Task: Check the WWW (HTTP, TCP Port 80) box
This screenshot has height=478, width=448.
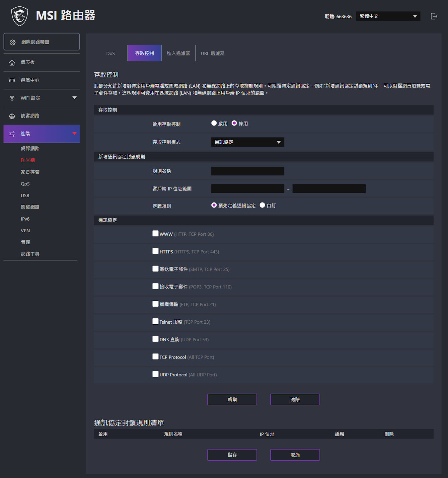Action: coord(155,233)
